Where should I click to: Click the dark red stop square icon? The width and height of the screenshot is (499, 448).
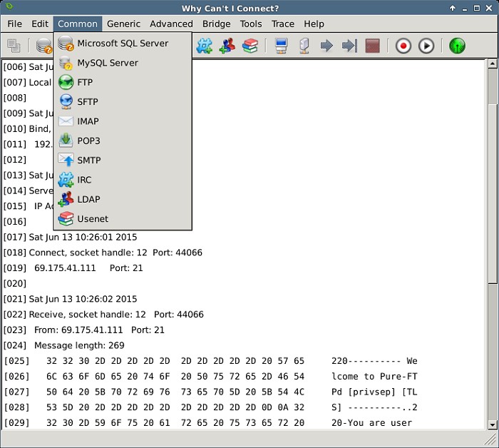coord(371,46)
